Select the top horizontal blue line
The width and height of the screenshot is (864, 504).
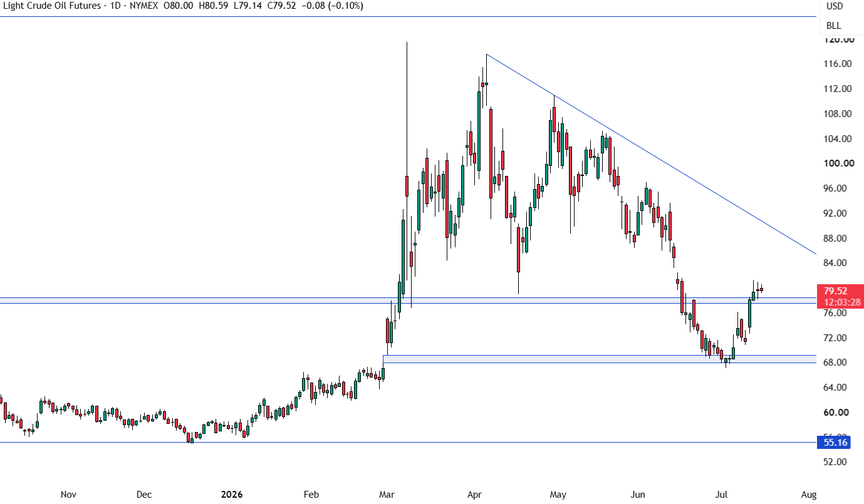coord(407,17)
